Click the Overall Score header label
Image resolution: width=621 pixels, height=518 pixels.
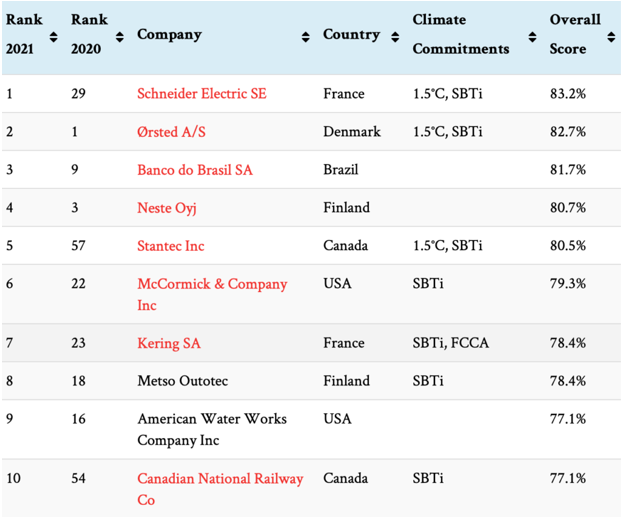[575, 34]
